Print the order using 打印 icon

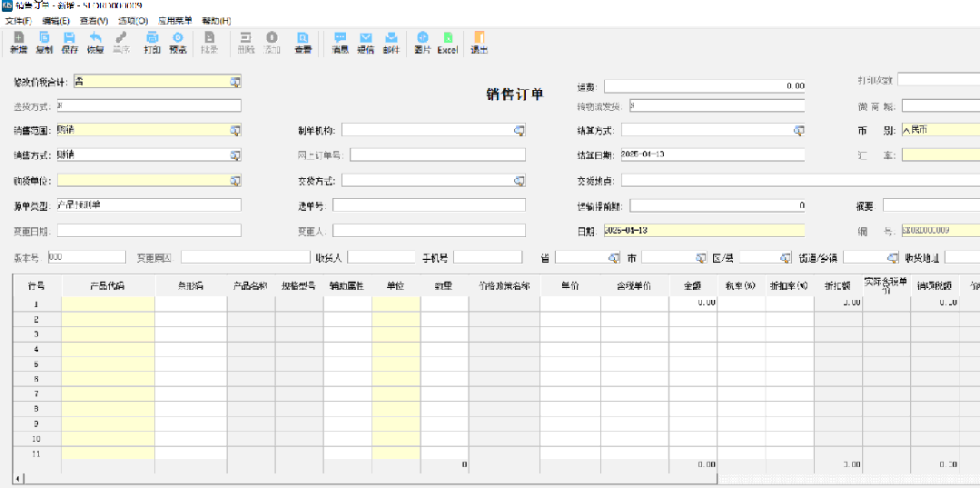click(152, 43)
